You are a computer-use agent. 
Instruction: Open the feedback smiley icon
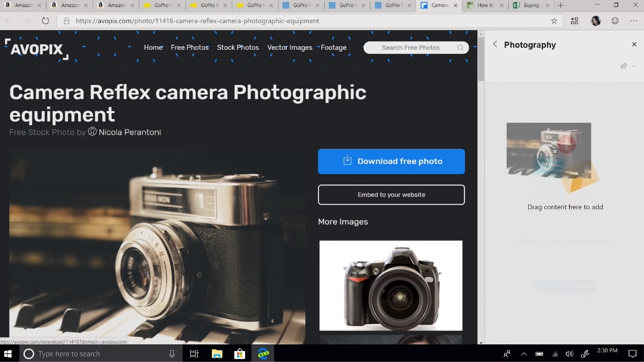point(615,21)
